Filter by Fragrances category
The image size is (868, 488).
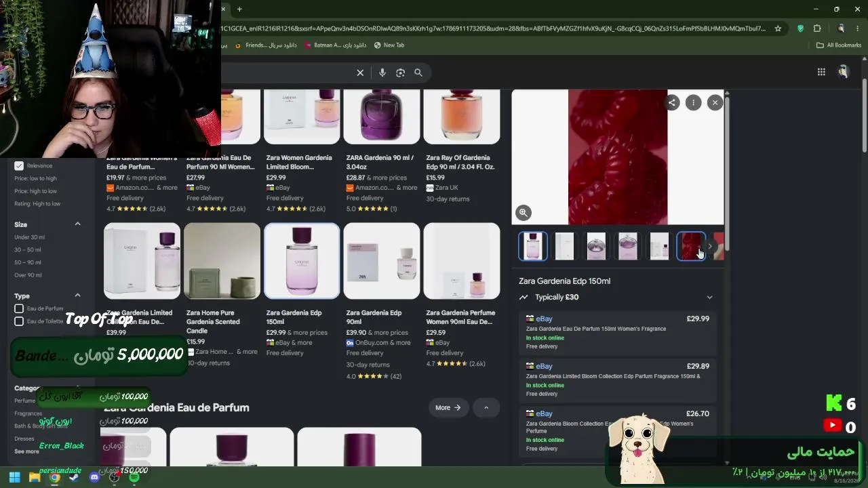click(x=28, y=413)
